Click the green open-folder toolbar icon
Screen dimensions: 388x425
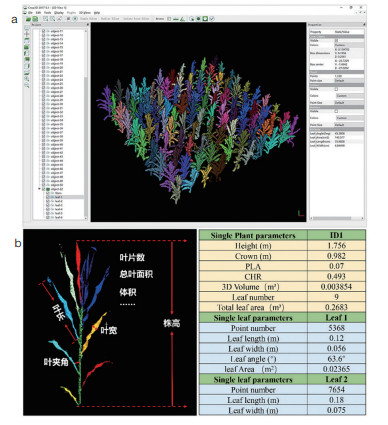(28, 19)
